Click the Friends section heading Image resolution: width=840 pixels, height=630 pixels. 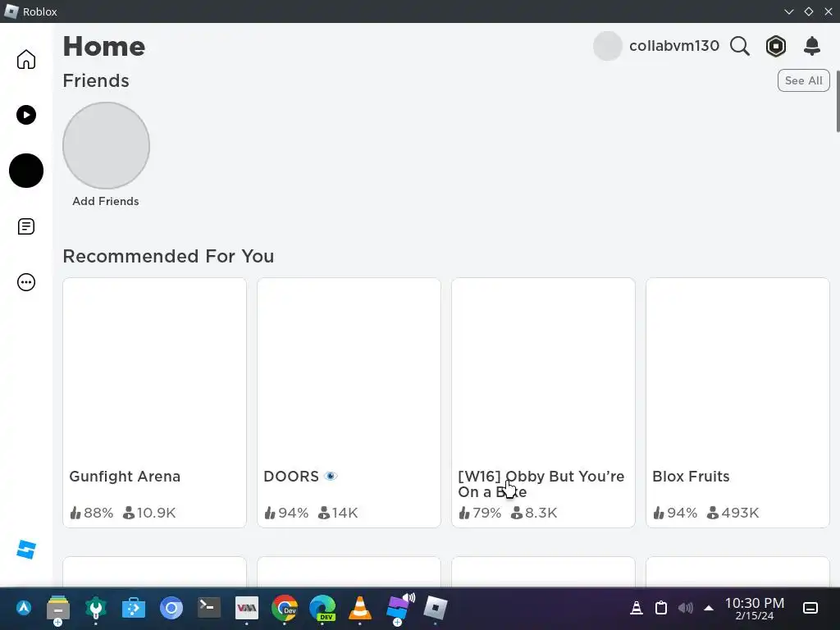96,80
